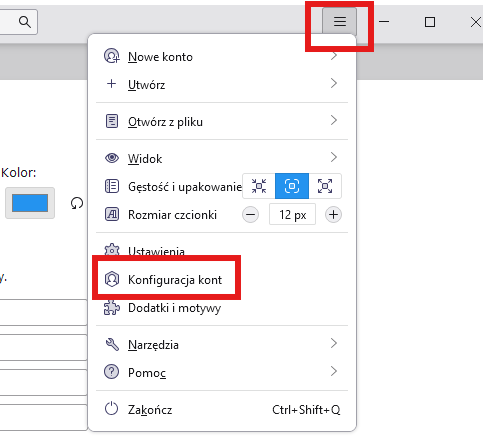Click the account icon beside Konfiguracja kont

pos(112,279)
